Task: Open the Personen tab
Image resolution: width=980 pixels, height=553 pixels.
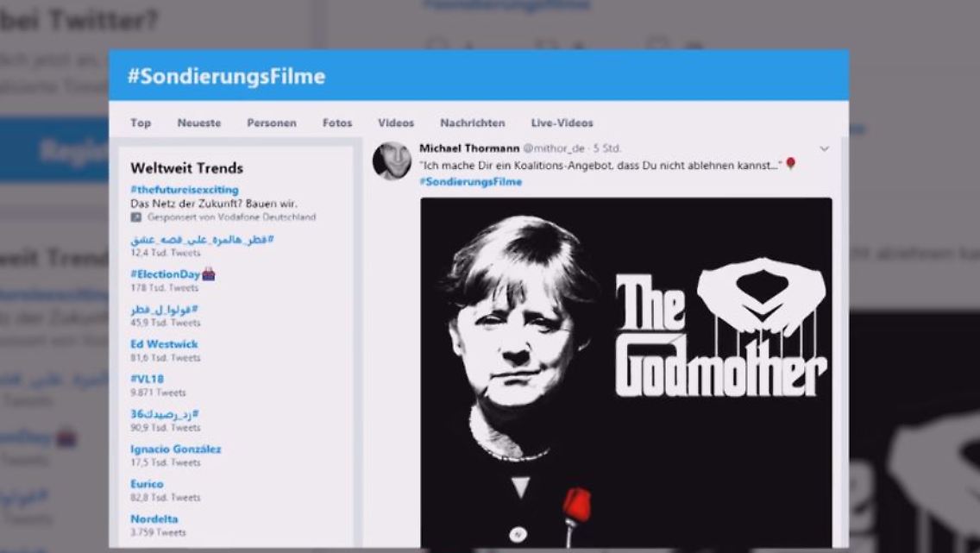Action: 271,123
